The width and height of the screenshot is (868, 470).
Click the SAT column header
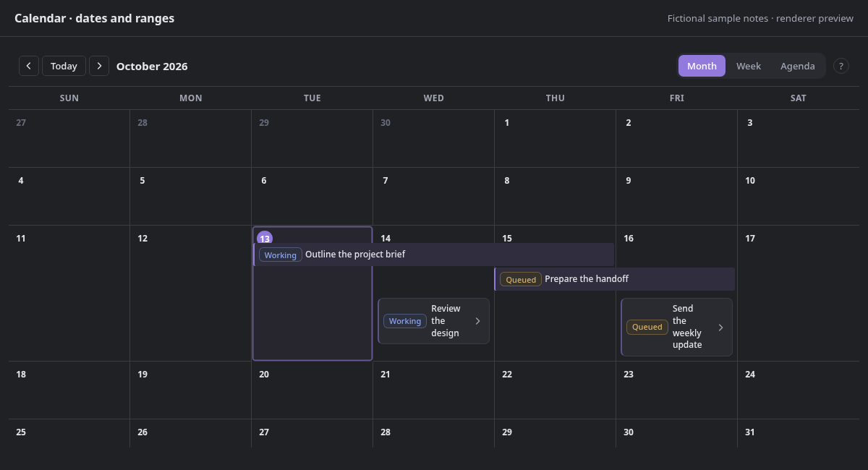click(x=799, y=98)
